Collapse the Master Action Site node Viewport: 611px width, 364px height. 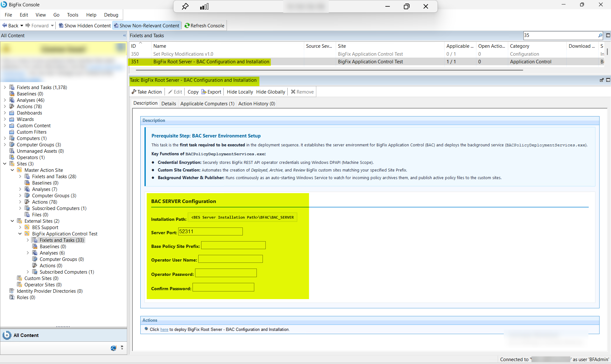coord(12,170)
